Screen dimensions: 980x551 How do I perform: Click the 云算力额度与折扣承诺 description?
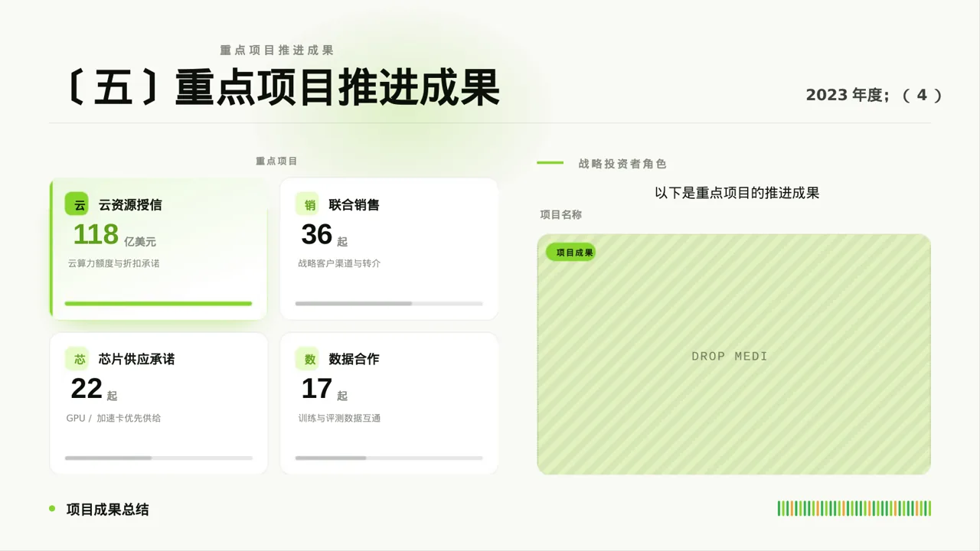pos(113,263)
